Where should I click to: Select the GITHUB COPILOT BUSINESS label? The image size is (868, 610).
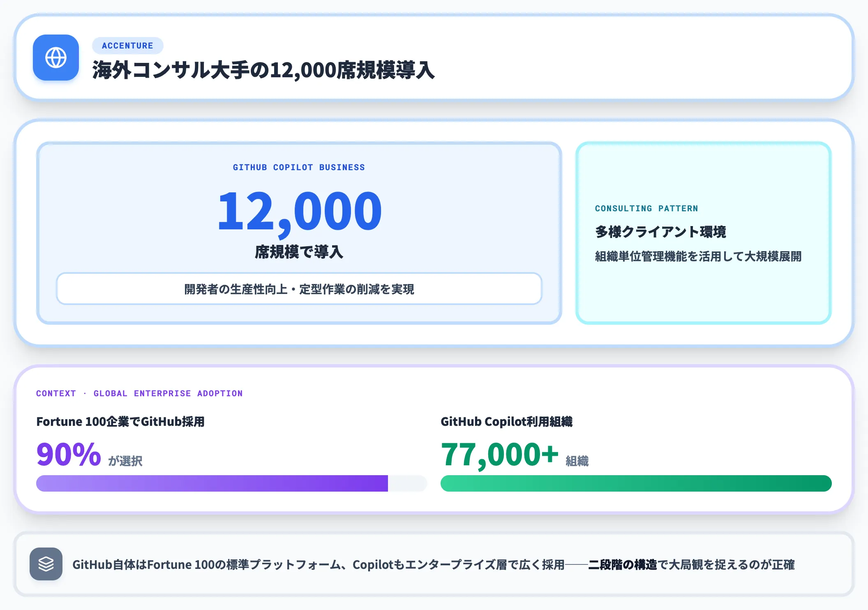point(299,167)
